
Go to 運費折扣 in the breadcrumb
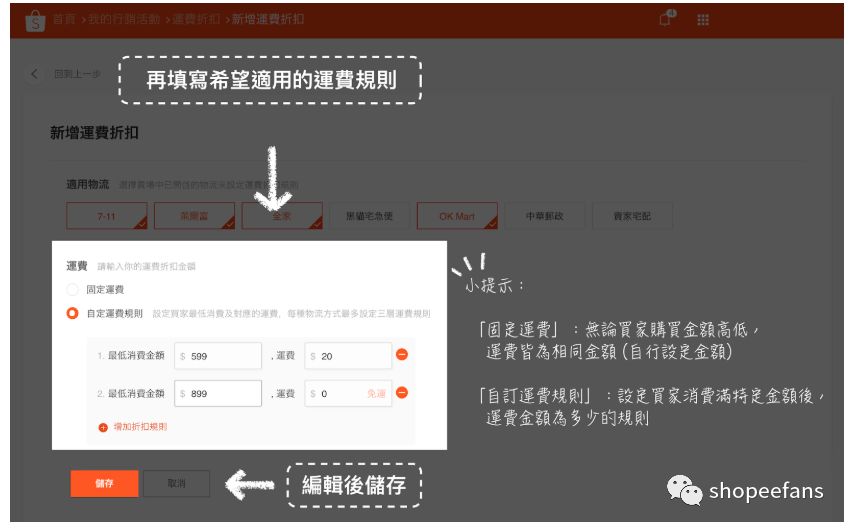click(196, 20)
